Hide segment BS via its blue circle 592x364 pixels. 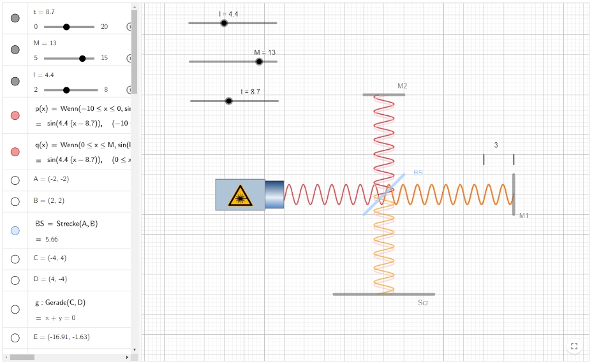click(x=15, y=231)
